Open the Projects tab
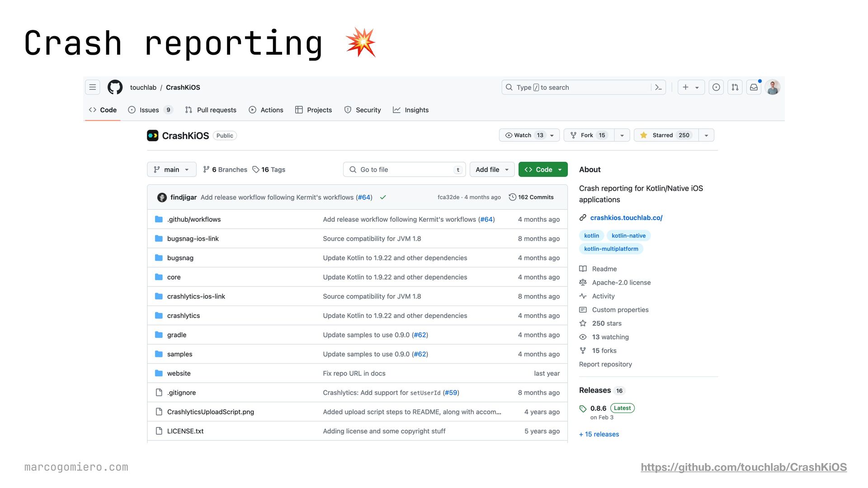The image size is (868, 488). coord(313,110)
